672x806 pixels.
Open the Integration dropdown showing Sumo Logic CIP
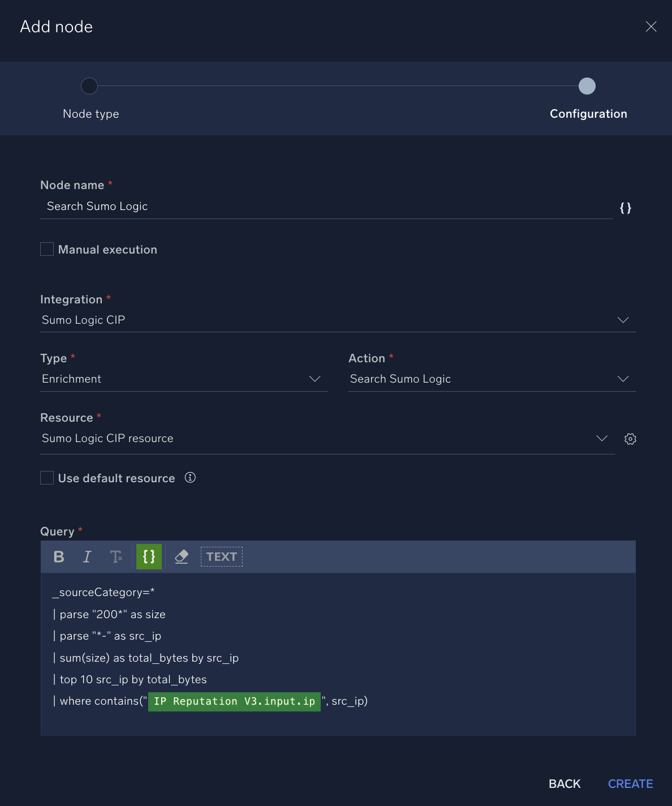tap(623, 320)
